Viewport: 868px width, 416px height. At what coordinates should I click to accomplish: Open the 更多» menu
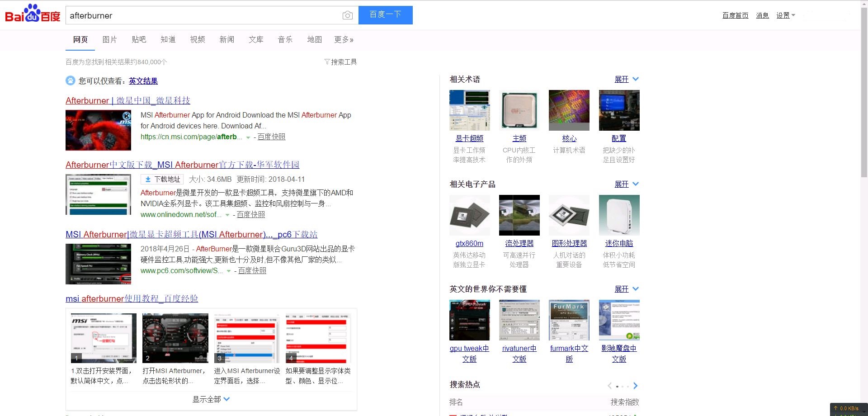pyautogui.click(x=344, y=40)
